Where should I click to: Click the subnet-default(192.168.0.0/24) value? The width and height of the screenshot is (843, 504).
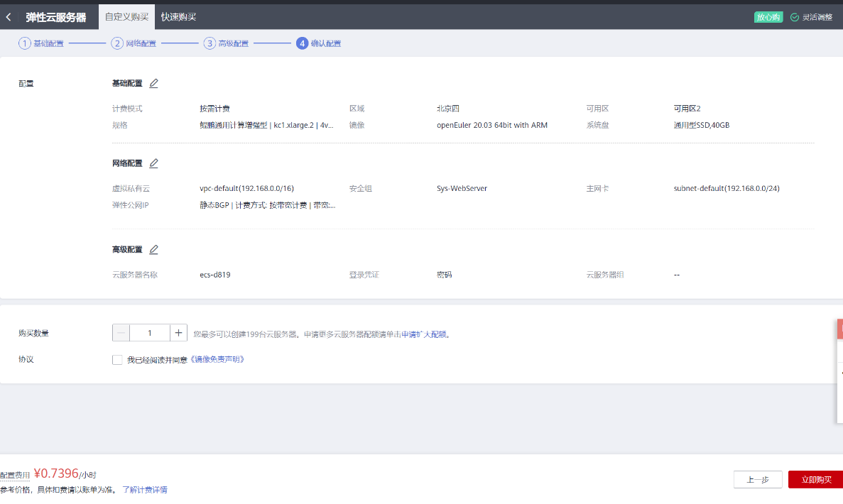coord(727,188)
